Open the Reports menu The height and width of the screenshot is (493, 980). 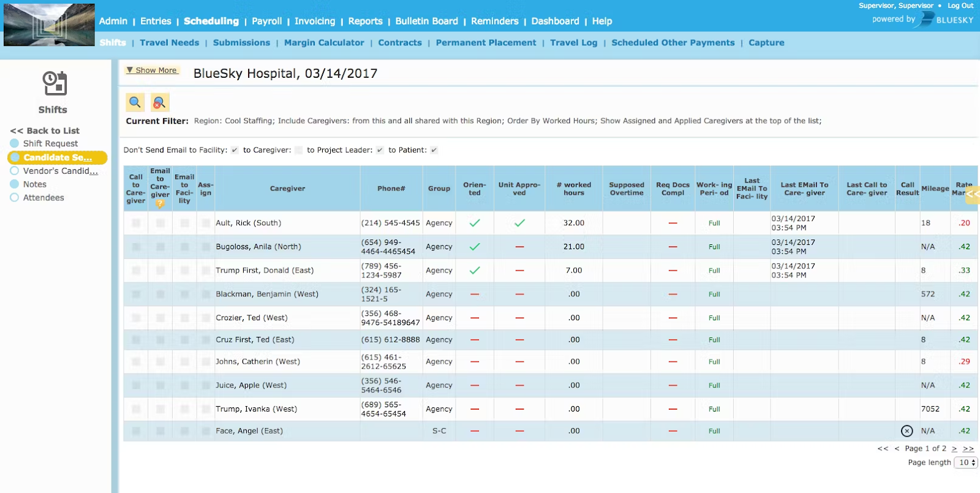[x=366, y=21]
